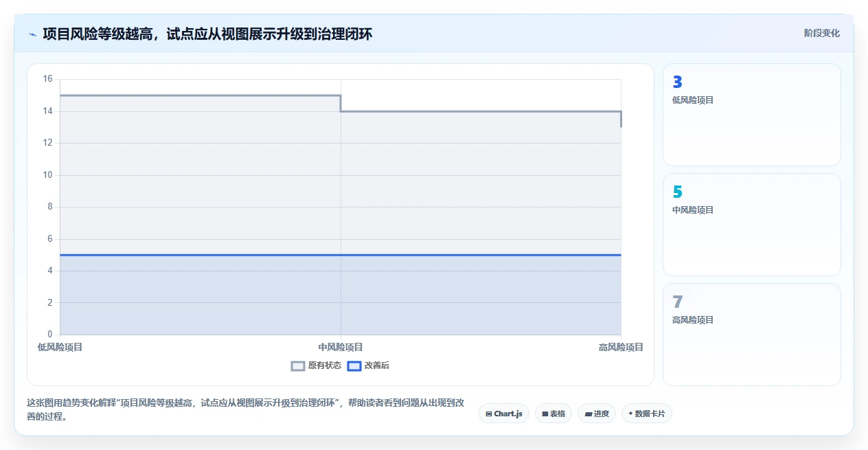Click the y-axis value 10
This screenshot has height=450, width=868.
[x=47, y=175]
